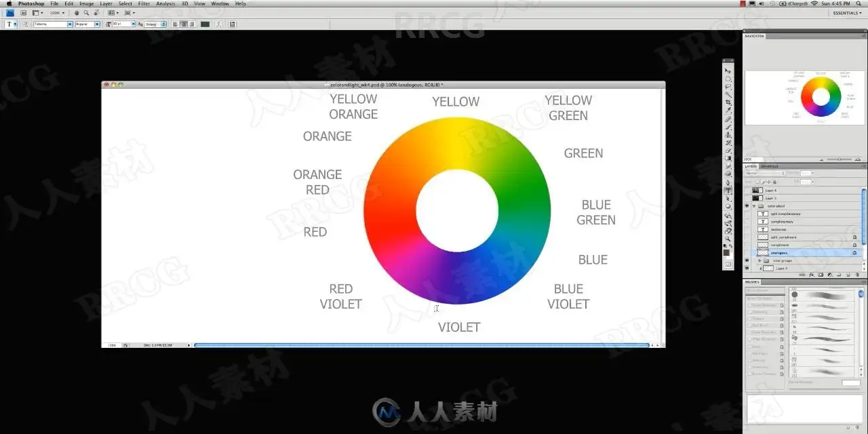
Task: Open the zoom level dropdown in application bar
Action: click(x=58, y=13)
